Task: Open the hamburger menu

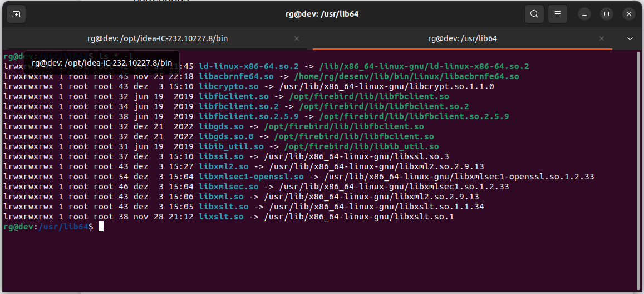Action: click(558, 14)
